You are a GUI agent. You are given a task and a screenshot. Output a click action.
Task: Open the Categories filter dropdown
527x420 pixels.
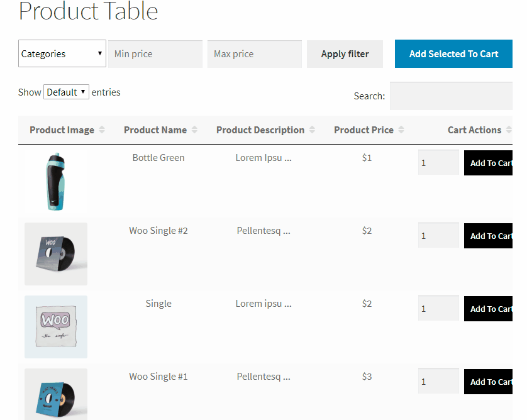tap(62, 53)
